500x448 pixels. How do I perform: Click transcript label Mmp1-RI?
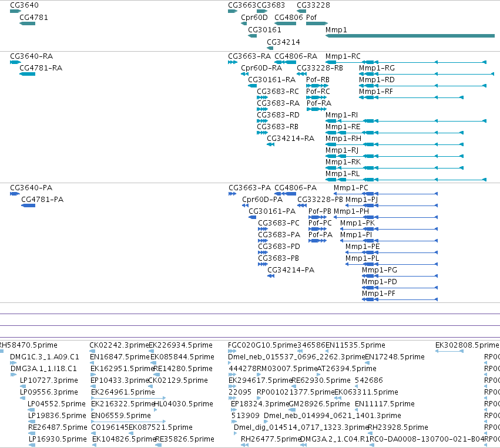click(341, 115)
